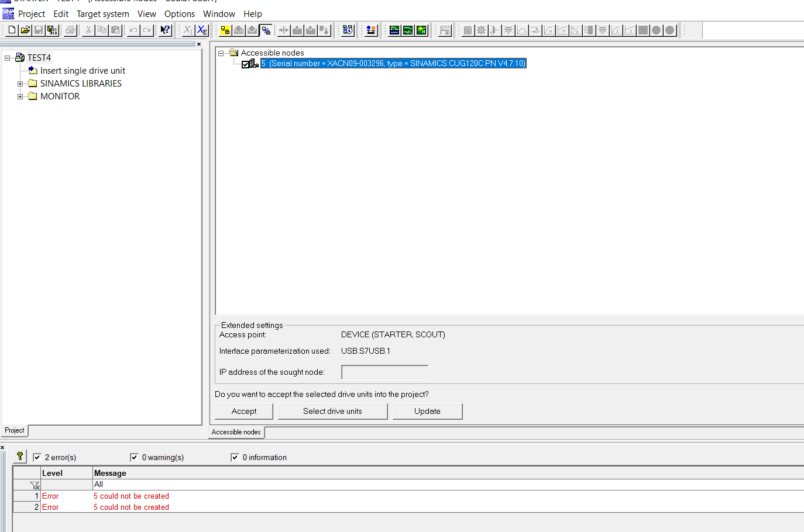
Task: Activate the context help pointer icon
Action: coord(166,30)
